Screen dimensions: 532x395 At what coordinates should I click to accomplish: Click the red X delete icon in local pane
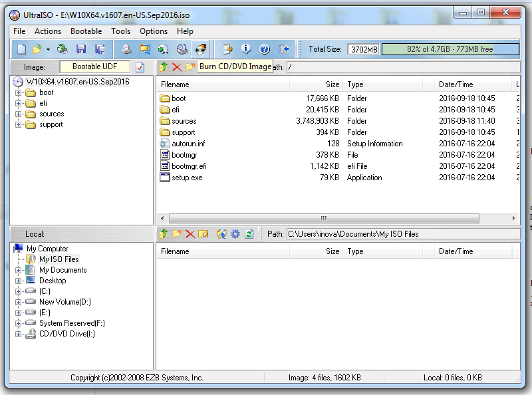tap(190, 234)
